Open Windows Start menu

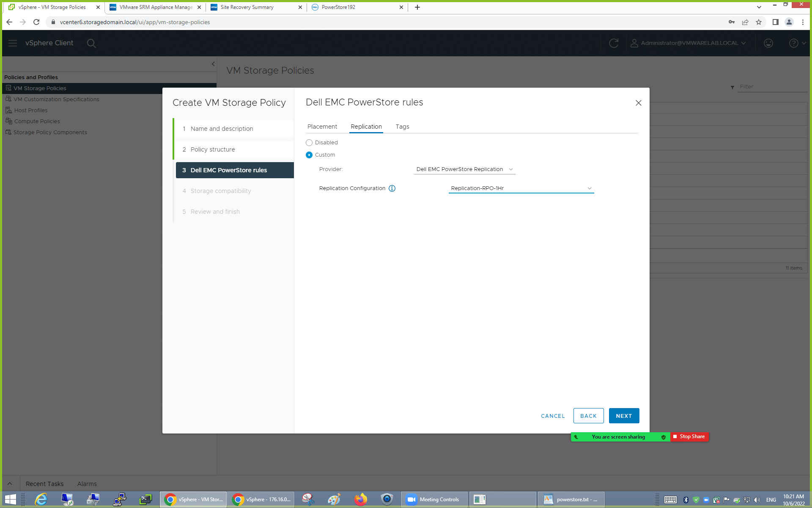pyautogui.click(x=11, y=500)
